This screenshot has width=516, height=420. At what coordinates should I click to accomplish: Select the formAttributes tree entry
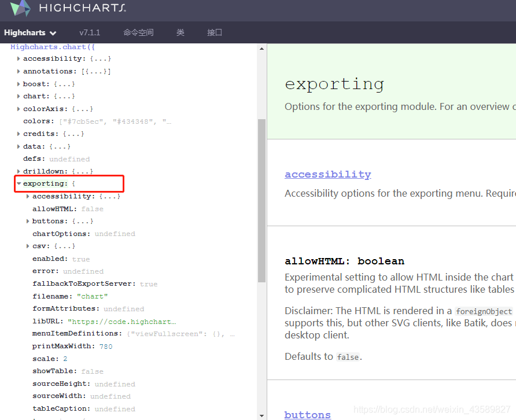pos(66,308)
